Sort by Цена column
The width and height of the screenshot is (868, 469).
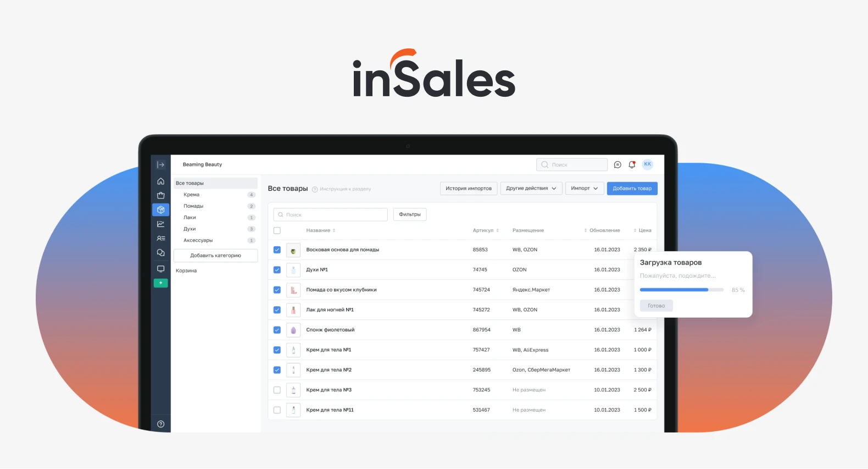[642, 230]
